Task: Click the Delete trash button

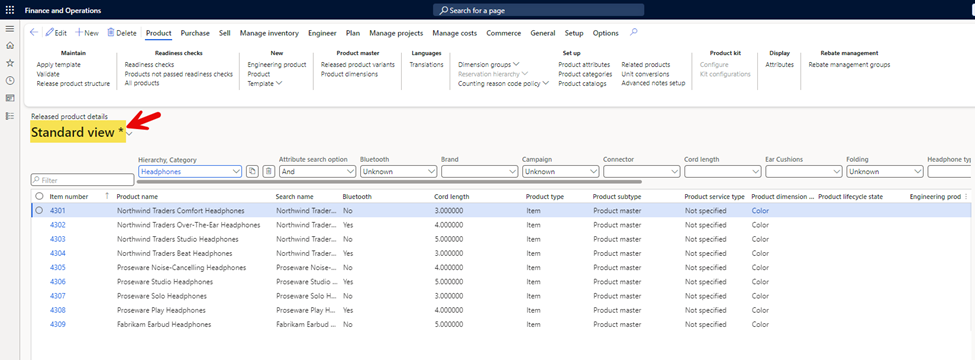Action: click(122, 33)
